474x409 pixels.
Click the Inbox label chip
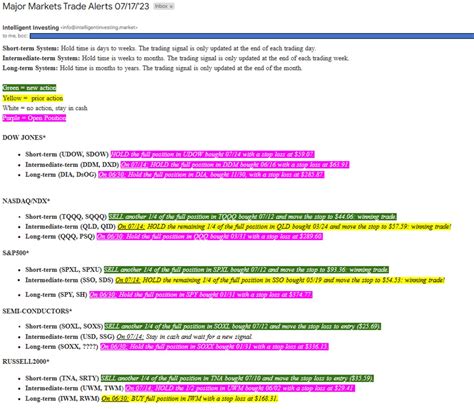click(x=164, y=6)
